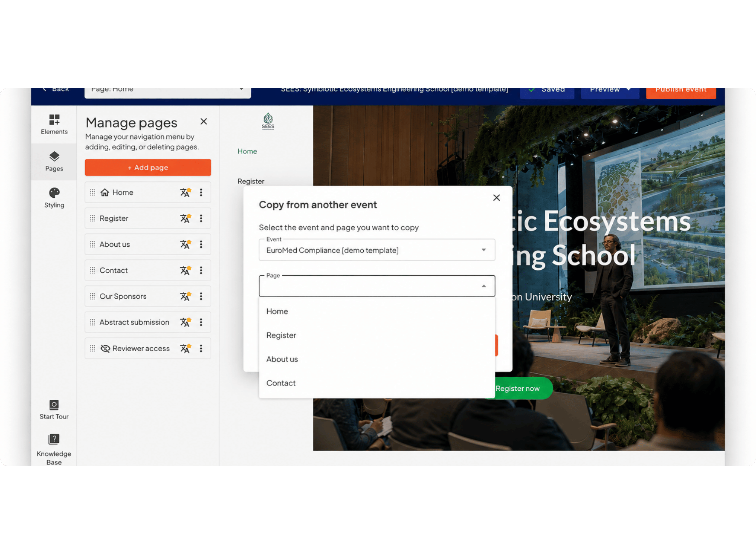Click the Add page button
The height and width of the screenshot is (554, 756).
(x=148, y=167)
